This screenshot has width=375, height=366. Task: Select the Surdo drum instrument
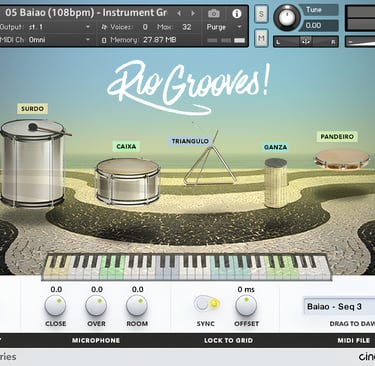[33, 163]
